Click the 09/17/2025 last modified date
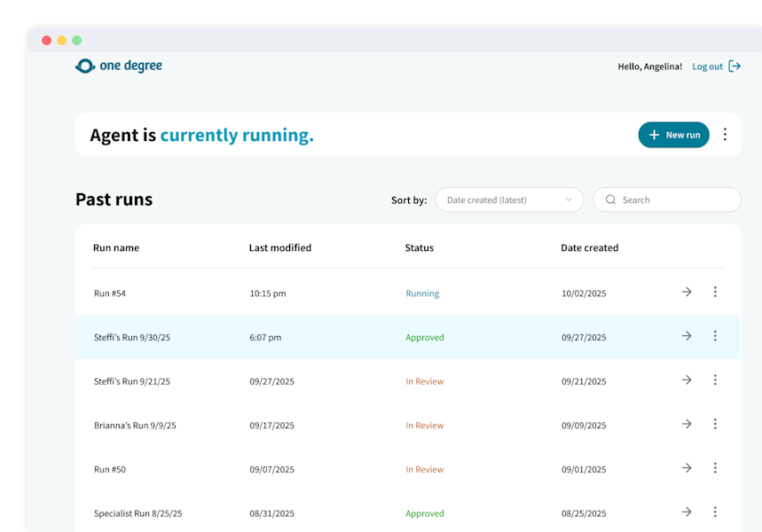 [271, 426]
